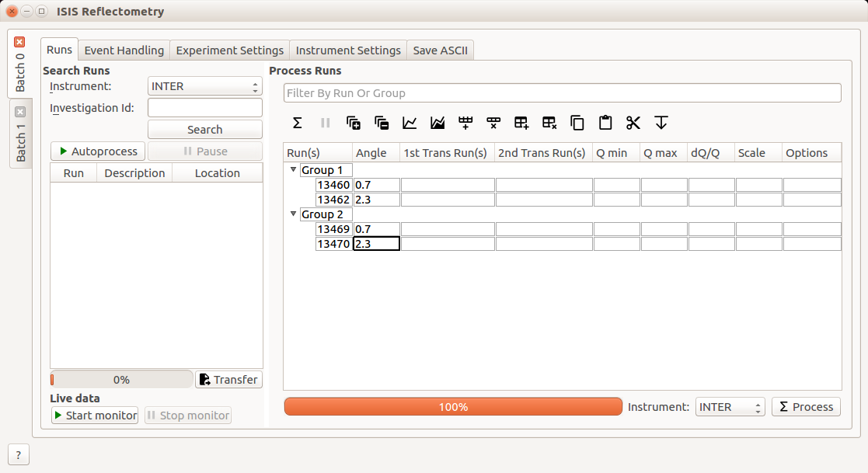Image resolution: width=868 pixels, height=473 pixels.
Task: Click the Expand All Groups toolbar icon
Action: coord(354,123)
